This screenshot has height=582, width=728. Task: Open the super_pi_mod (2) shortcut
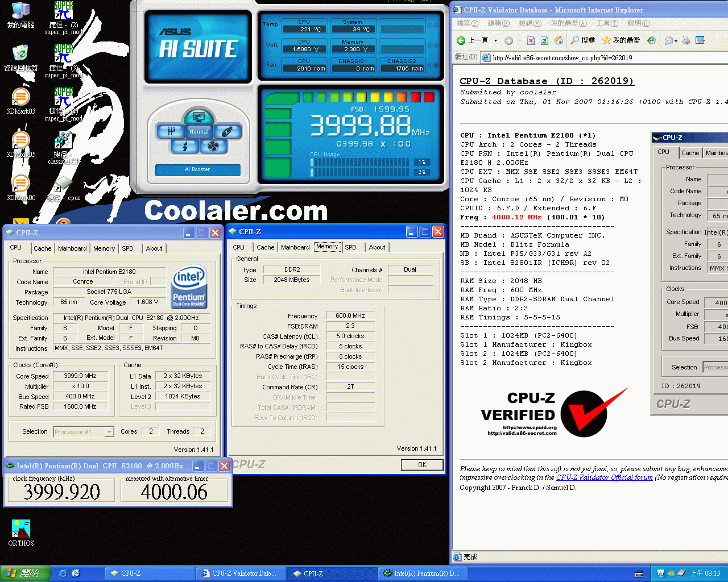click(x=63, y=18)
